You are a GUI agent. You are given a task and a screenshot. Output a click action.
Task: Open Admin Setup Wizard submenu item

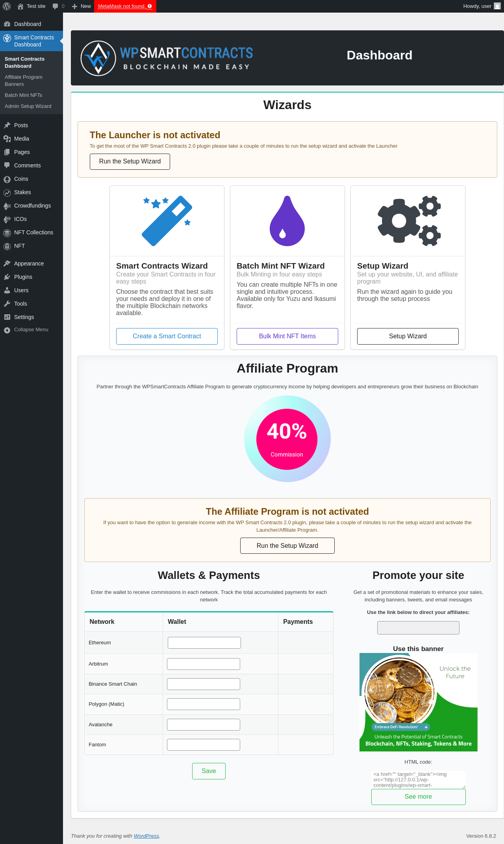tap(28, 106)
